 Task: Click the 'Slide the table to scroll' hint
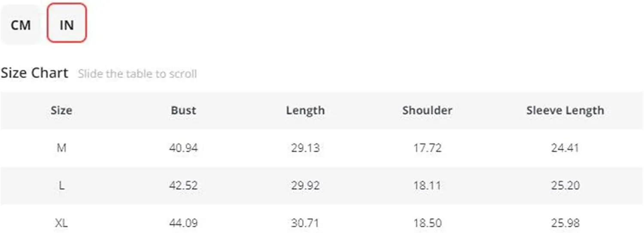coord(137,74)
